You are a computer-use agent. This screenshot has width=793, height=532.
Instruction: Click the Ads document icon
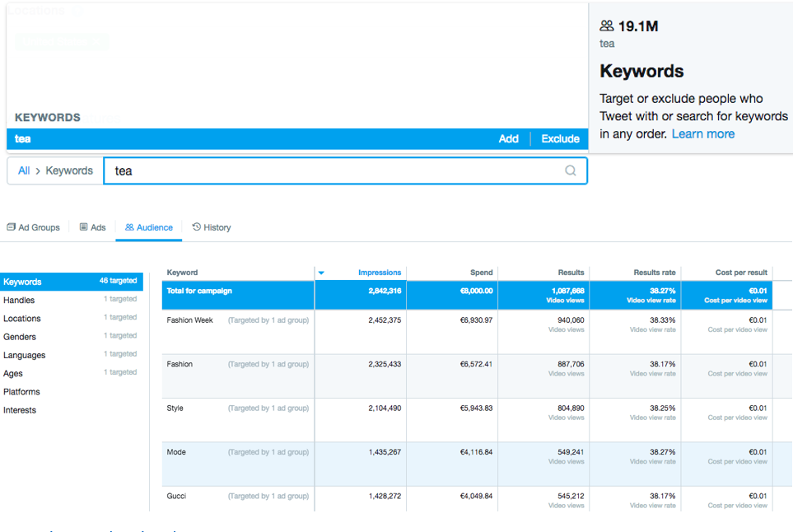83,226
